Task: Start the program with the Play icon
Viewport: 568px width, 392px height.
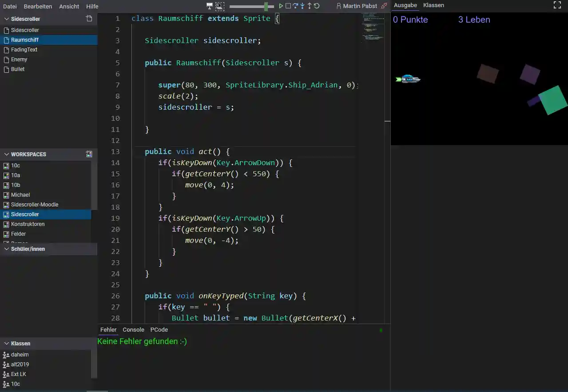Action: 280,6
